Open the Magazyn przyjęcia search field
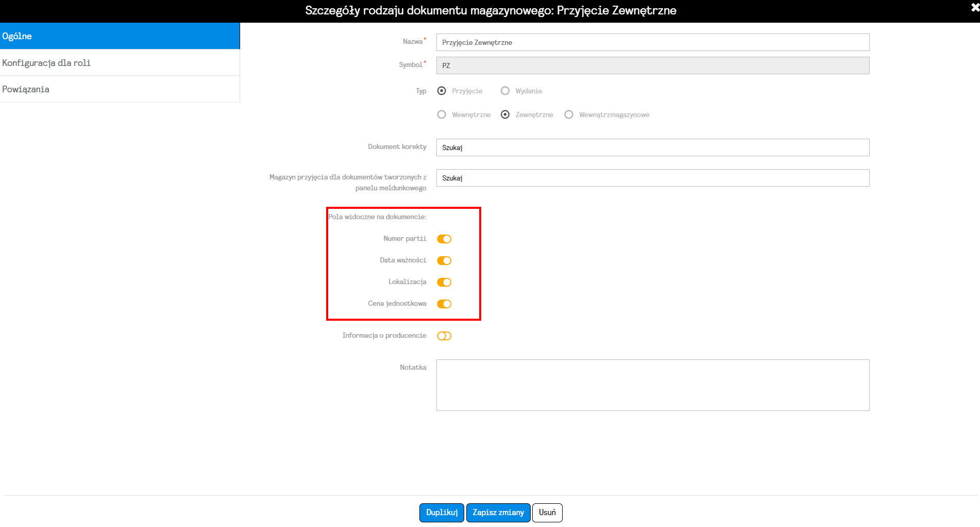Image resolution: width=980 pixels, height=527 pixels. click(653, 178)
